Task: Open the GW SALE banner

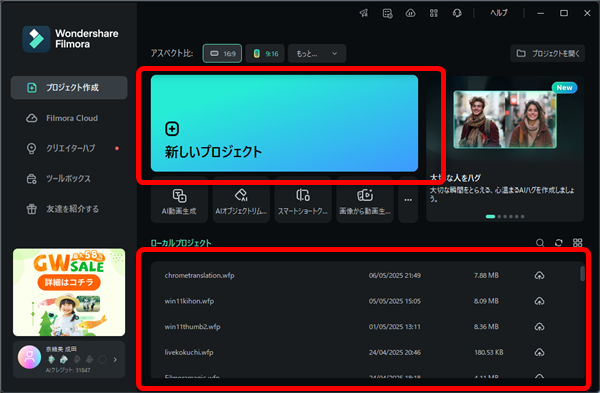Action: tap(69, 292)
